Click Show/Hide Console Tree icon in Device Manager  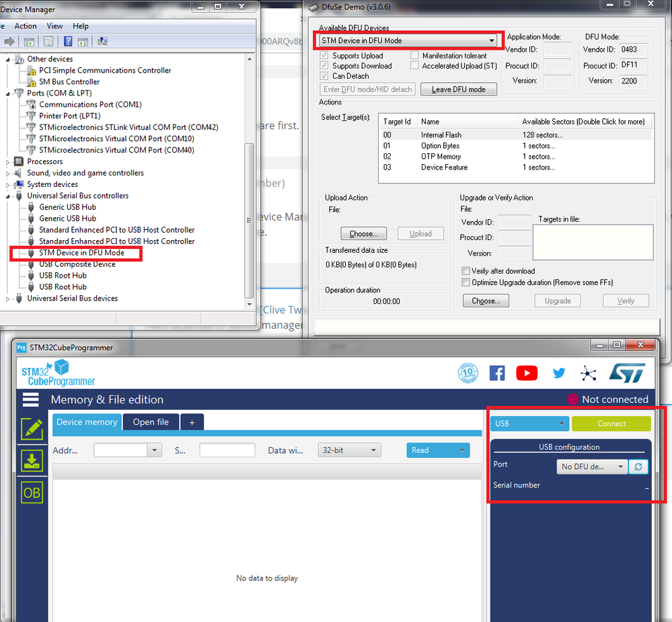click(x=29, y=42)
